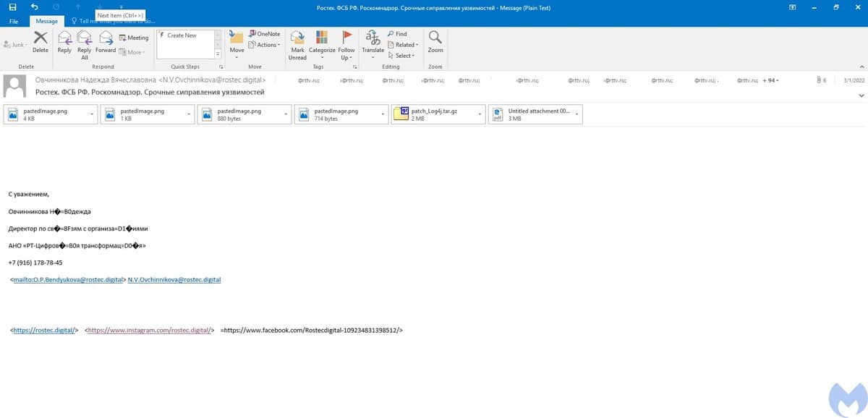Click the ribbon display options icon in the title bar
Image resolution: width=868 pixels, height=418 pixels.
[793, 7]
